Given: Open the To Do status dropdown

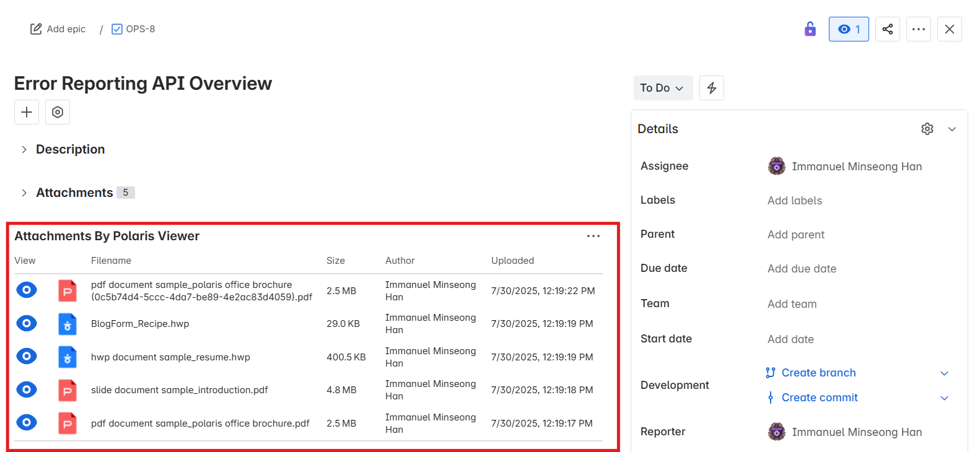Looking at the screenshot, I should [663, 88].
